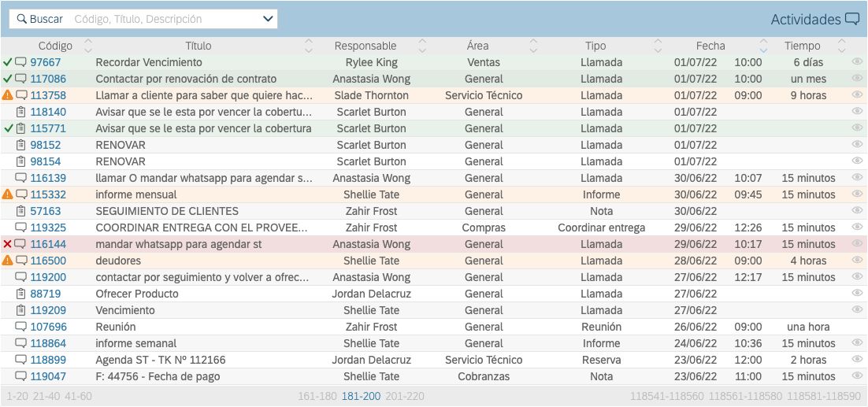Toggle eye icon on informe mensual row

pyautogui.click(x=857, y=194)
